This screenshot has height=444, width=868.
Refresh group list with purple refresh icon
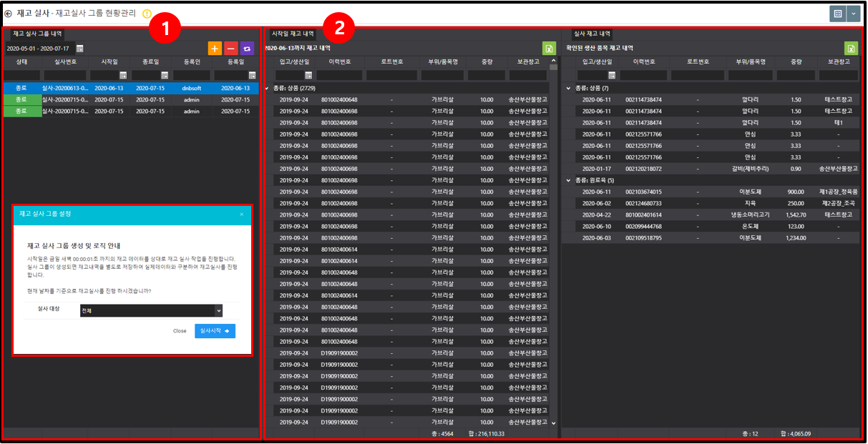click(247, 48)
